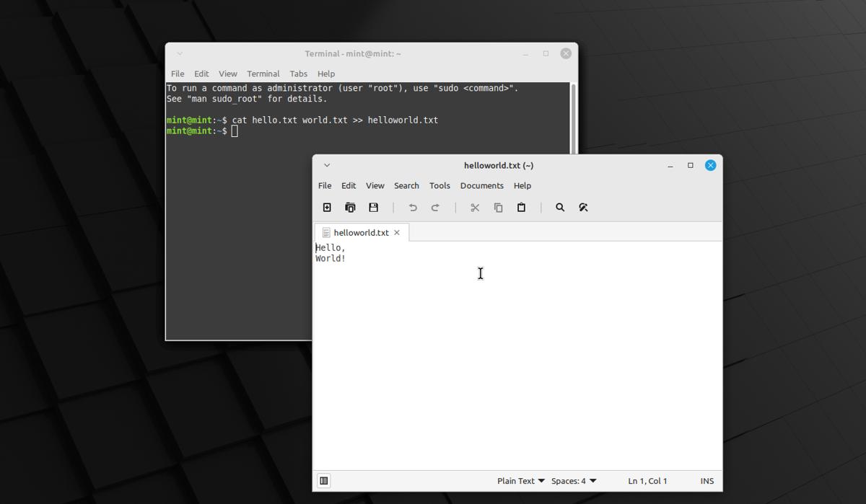This screenshot has height=504, width=866.
Task: Save helloworld.txt via the Save icon
Action: [373, 207]
